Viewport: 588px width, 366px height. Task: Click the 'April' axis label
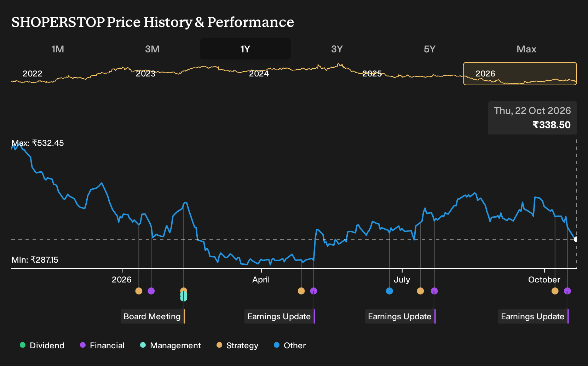pyautogui.click(x=261, y=280)
